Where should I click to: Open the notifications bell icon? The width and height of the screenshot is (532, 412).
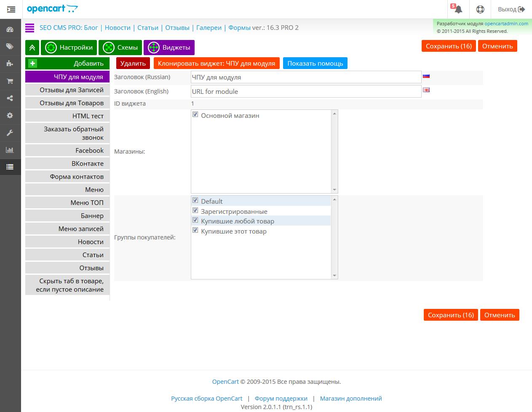click(458, 9)
